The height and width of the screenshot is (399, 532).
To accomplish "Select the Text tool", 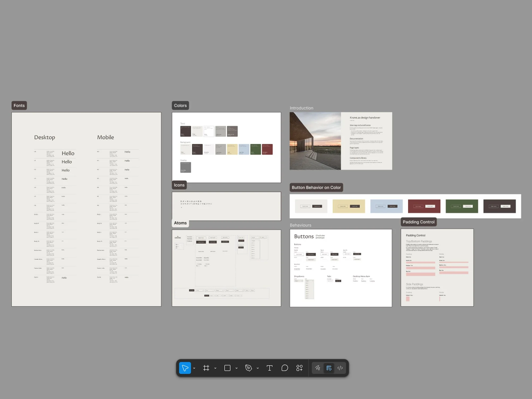I will (x=269, y=368).
